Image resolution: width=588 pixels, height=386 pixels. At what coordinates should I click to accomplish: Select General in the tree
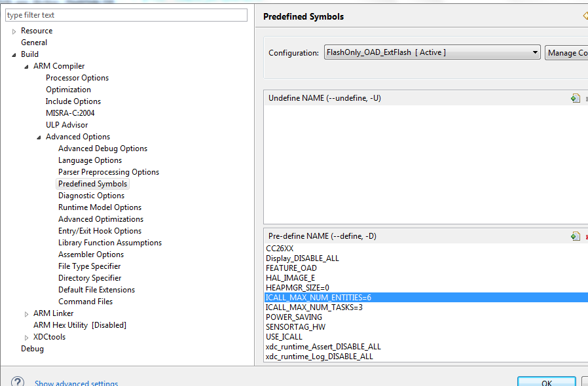pyautogui.click(x=34, y=43)
